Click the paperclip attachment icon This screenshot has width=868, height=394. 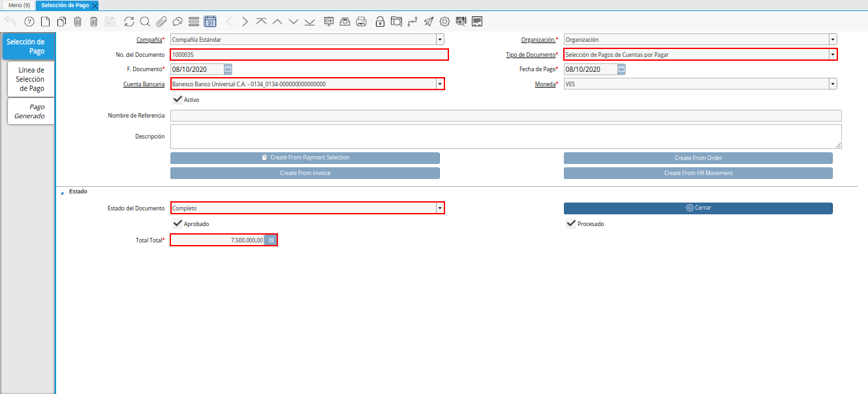(x=161, y=22)
